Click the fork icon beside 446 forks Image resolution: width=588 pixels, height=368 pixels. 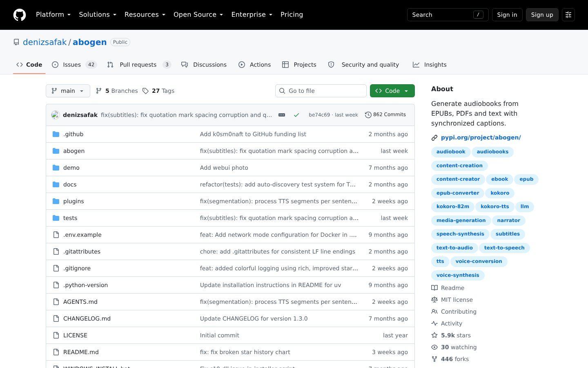tap(434, 359)
